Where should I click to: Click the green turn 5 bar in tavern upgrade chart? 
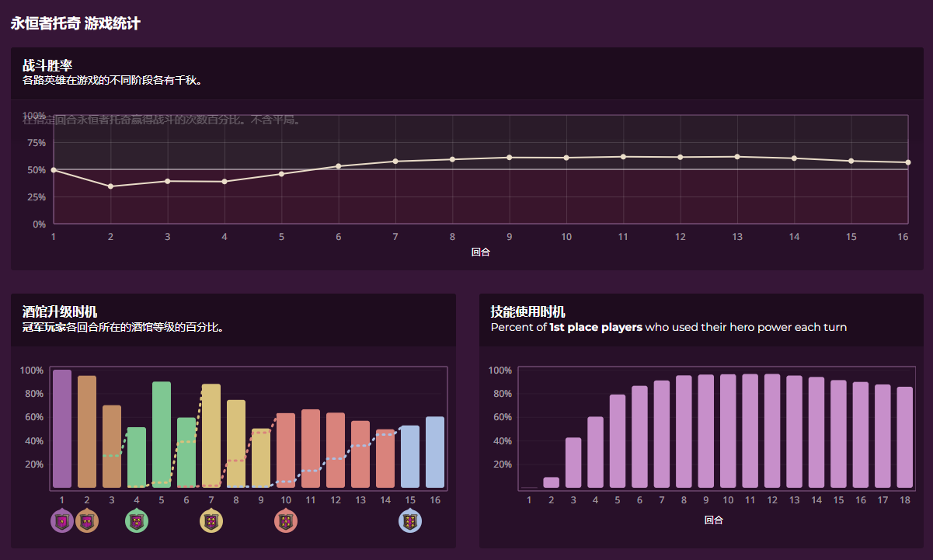[x=162, y=435]
